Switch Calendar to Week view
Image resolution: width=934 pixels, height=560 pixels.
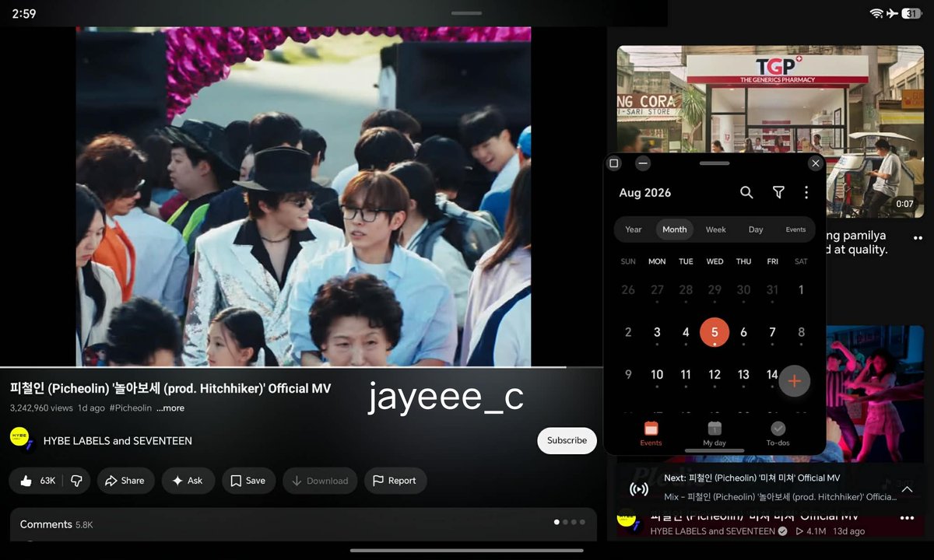click(716, 229)
